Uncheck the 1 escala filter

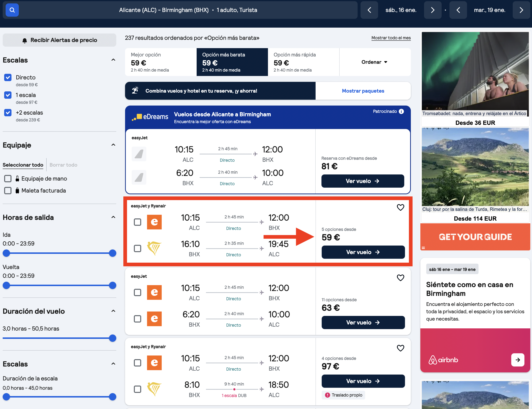[x=8, y=95]
